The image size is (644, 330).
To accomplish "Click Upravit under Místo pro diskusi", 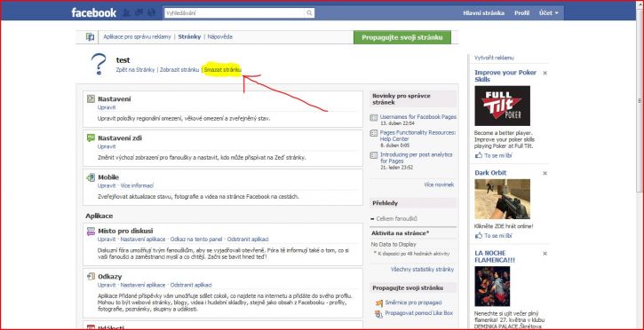I will (x=107, y=240).
